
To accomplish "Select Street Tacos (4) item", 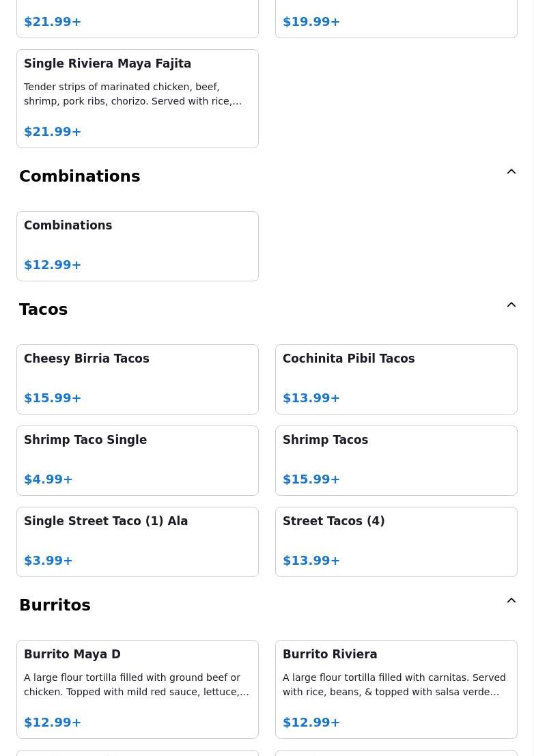I will click(396, 542).
